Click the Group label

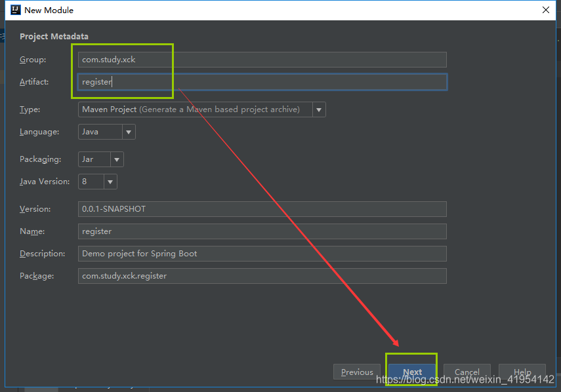click(33, 60)
